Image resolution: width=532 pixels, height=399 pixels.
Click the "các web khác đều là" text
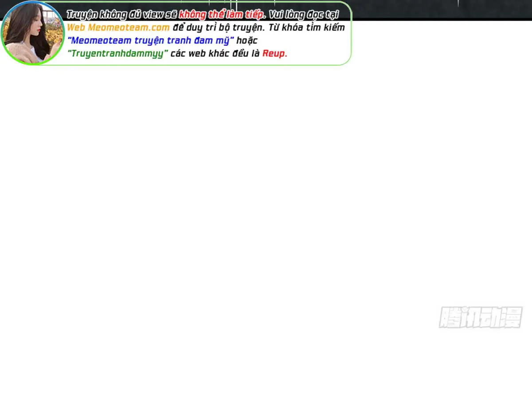click(x=215, y=54)
